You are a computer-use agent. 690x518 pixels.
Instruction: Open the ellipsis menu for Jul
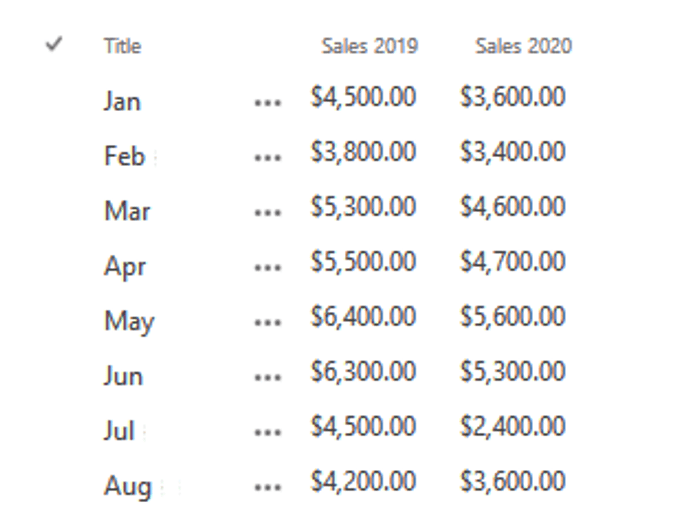[268, 433]
